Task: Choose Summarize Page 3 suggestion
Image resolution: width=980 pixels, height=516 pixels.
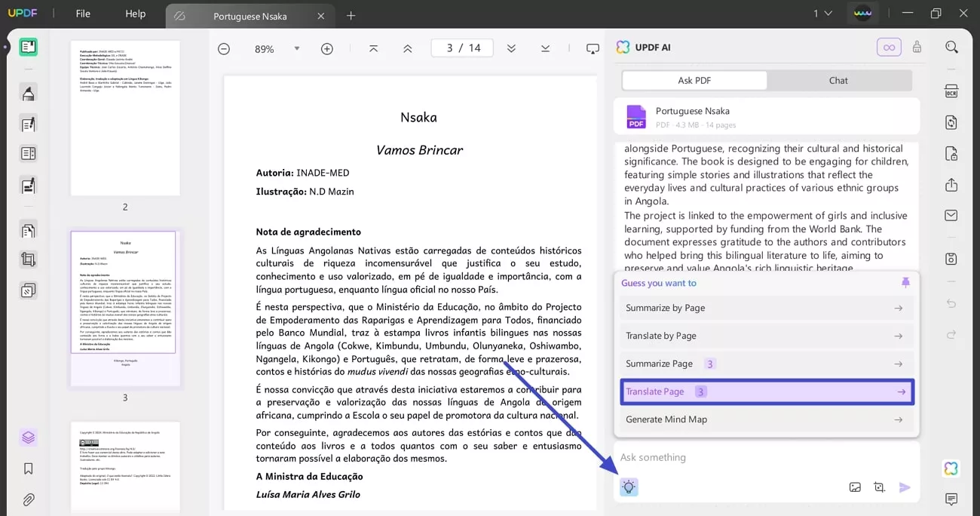Action: click(x=766, y=364)
